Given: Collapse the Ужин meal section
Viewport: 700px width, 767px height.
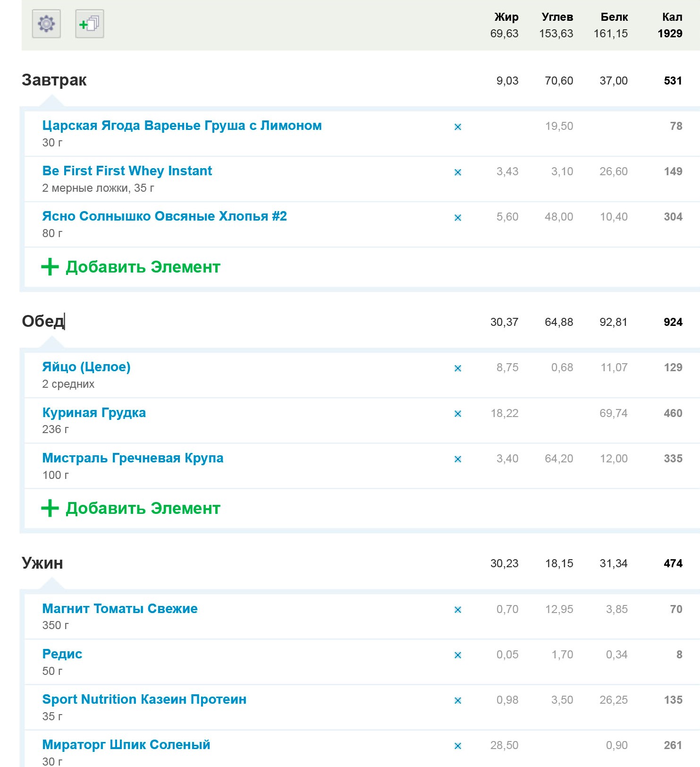Looking at the screenshot, I should (x=42, y=562).
